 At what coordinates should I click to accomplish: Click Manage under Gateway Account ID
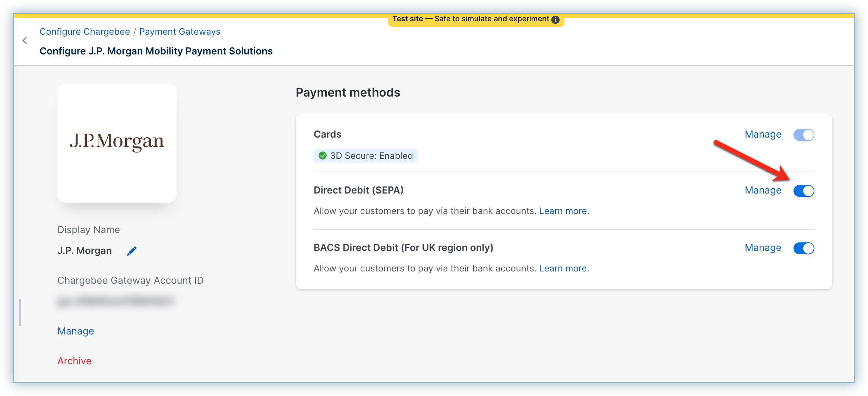pos(76,331)
